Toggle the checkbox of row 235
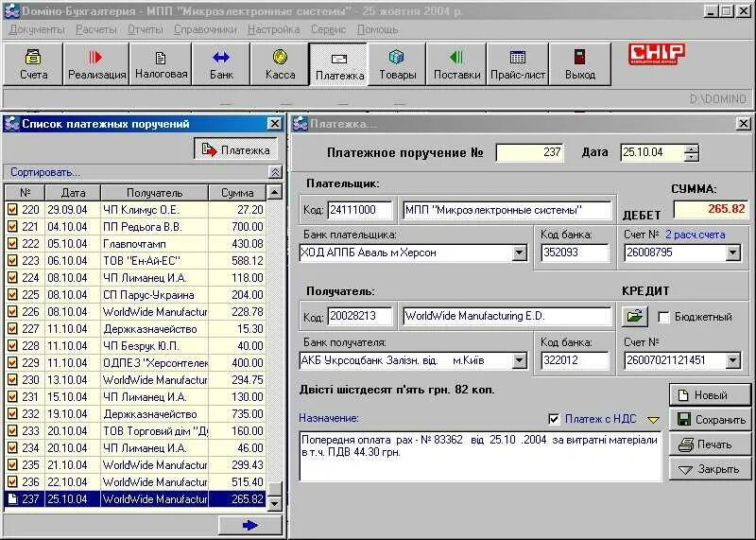Viewport: 756px width, 540px height. [12, 464]
